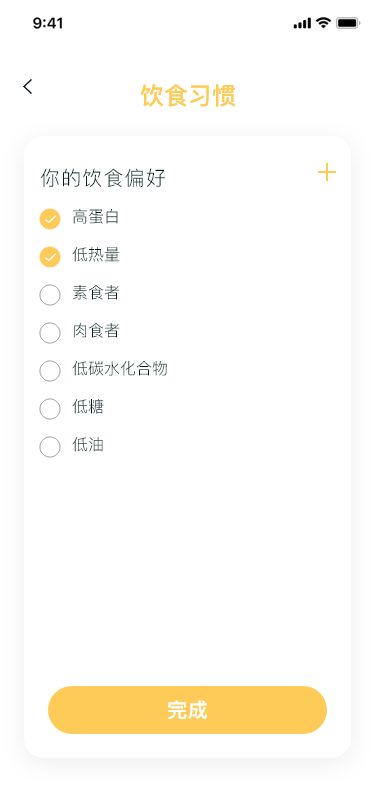
Task: Check the 低碳水化合物 circle
Action: click(x=50, y=371)
